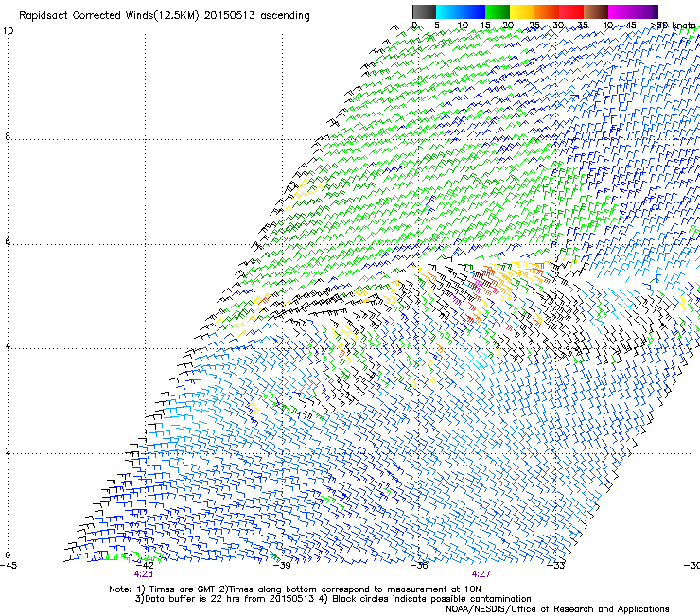Click the '>50 knots' legend label
The image size is (700, 615).
point(674,26)
